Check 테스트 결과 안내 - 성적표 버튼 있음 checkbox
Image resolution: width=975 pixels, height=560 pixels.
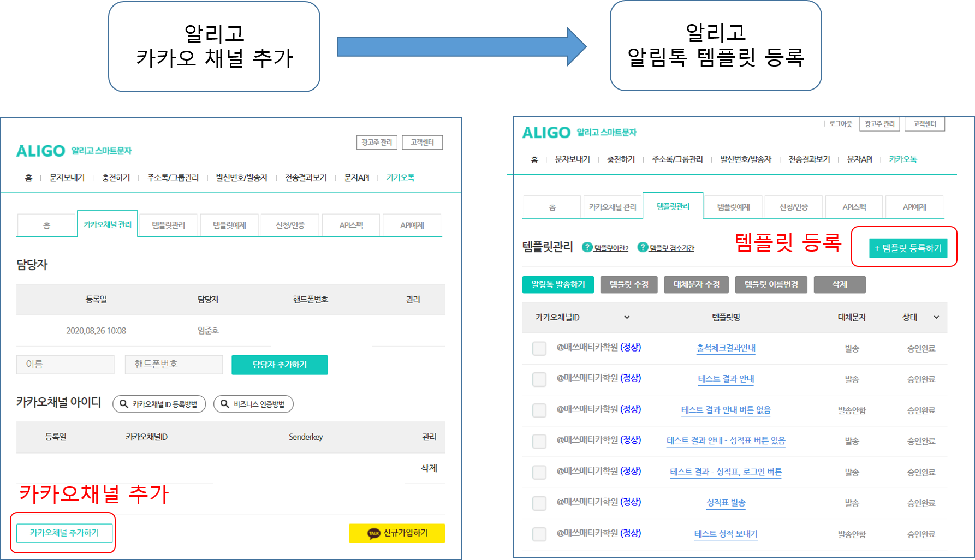coord(539,440)
